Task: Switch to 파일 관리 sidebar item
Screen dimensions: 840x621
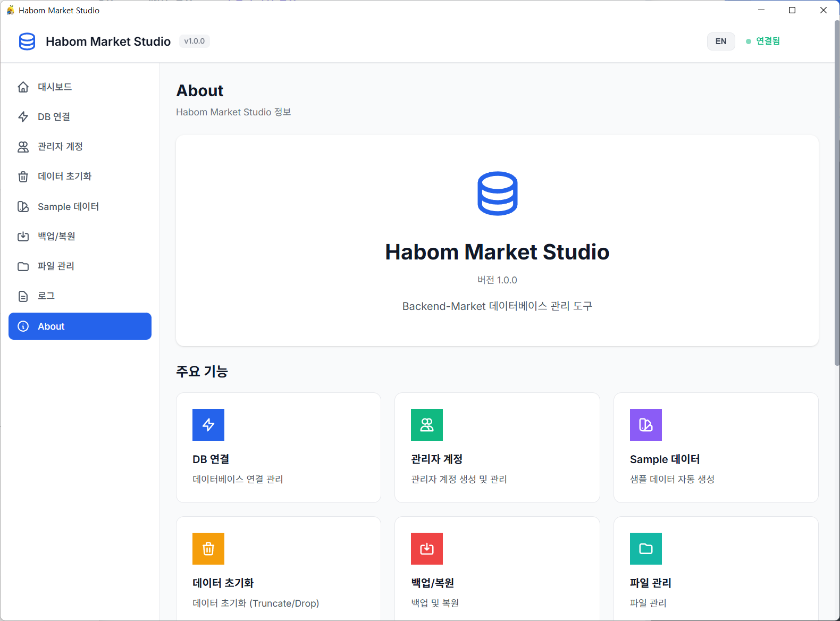Action: coord(56,266)
